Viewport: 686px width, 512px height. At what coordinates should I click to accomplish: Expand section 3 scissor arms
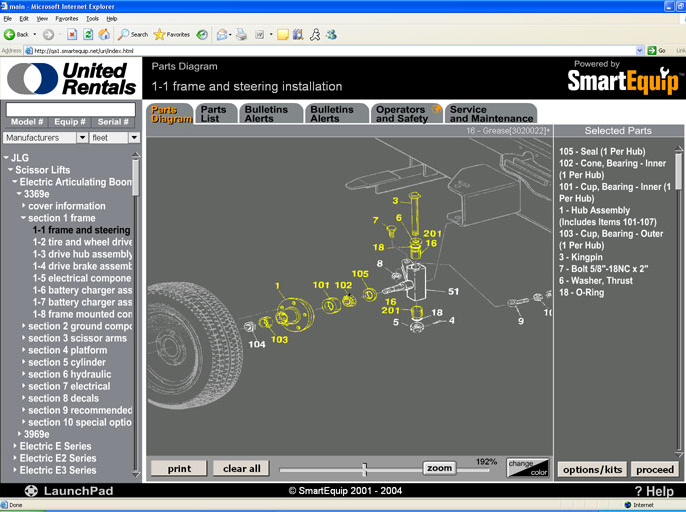click(24, 338)
